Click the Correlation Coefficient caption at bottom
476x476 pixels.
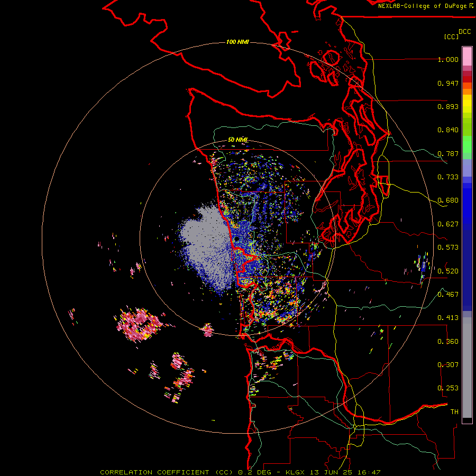tap(240, 472)
